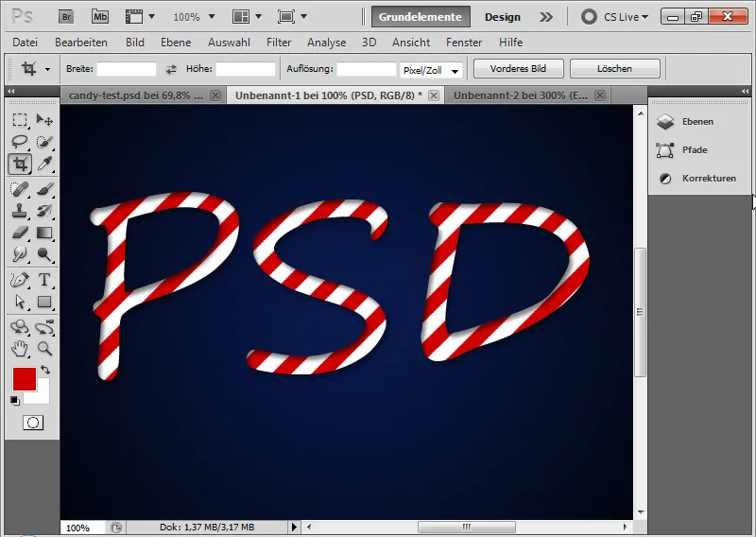Switch to Unbenannt-2 document tab
The image size is (756, 537).
[x=521, y=95]
